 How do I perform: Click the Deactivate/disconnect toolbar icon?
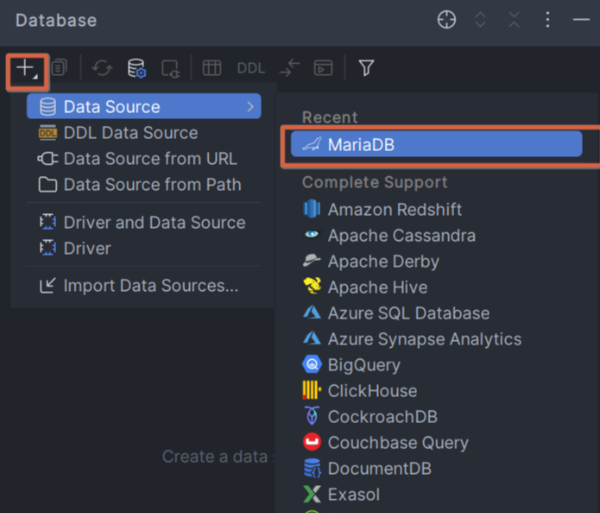pos(170,69)
